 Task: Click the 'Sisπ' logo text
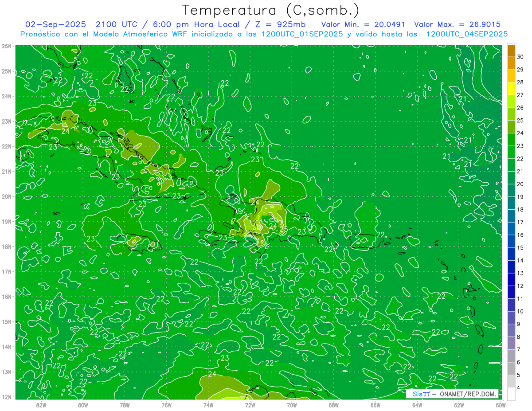(x=421, y=394)
